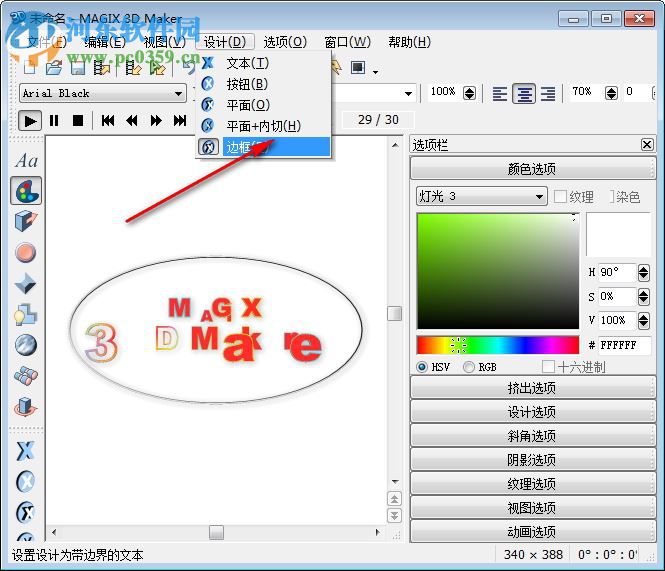Click the New document toolbar icon
This screenshot has height=571, width=665.
(x=30, y=67)
